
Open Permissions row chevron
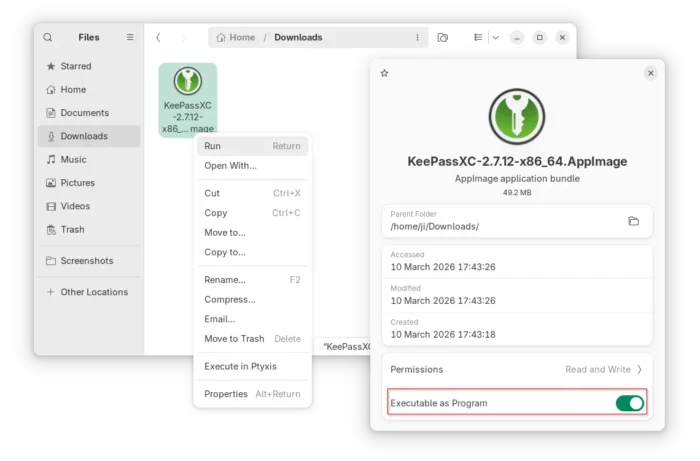639,369
